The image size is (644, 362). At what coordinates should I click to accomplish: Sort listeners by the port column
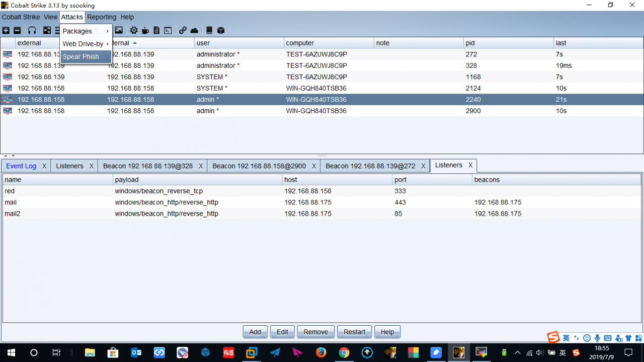433,180
